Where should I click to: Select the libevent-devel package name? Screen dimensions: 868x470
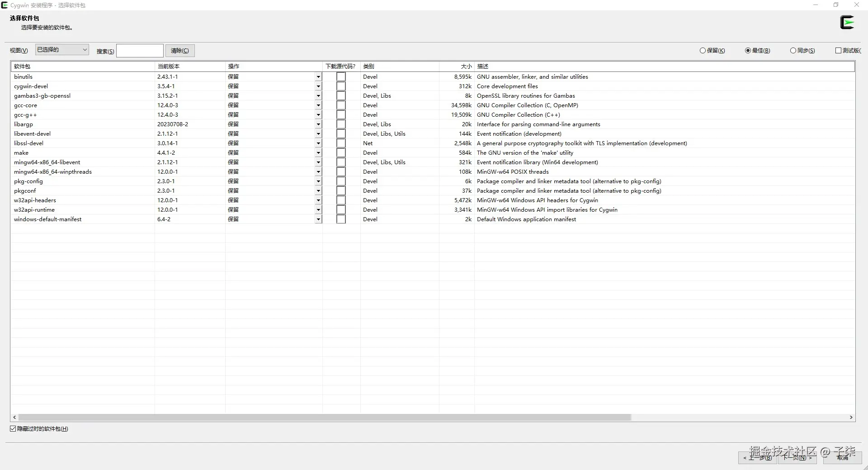32,134
